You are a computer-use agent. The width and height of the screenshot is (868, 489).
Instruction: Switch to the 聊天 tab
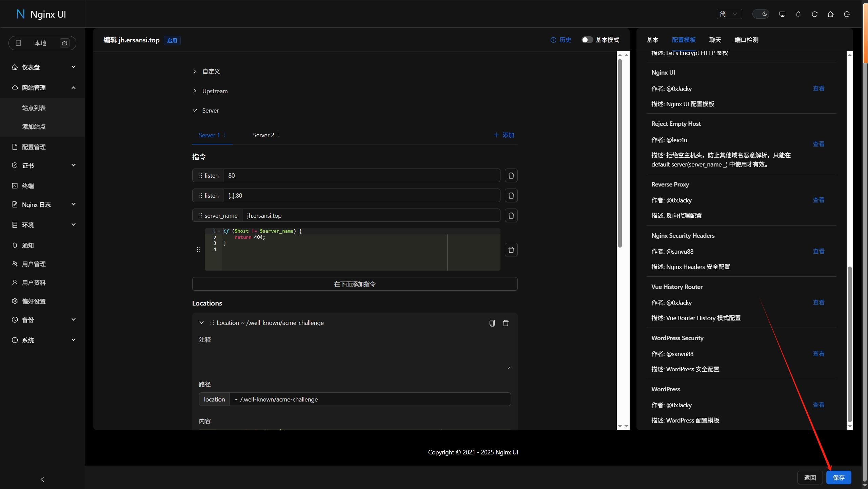(715, 40)
